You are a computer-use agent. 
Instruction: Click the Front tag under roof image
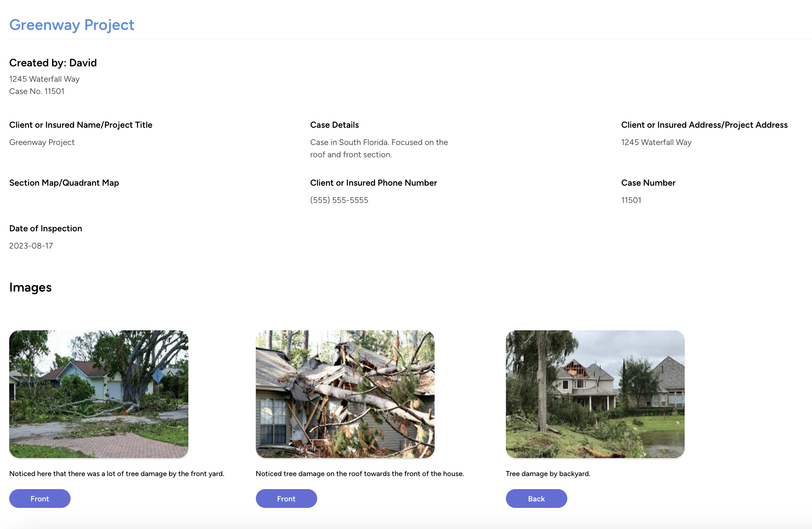[x=286, y=498]
